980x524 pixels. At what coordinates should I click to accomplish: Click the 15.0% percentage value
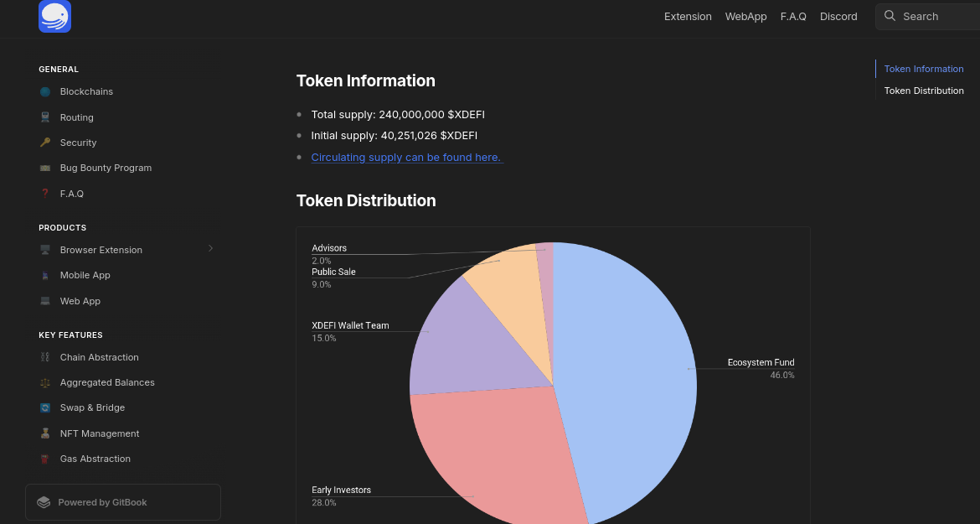pos(324,338)
